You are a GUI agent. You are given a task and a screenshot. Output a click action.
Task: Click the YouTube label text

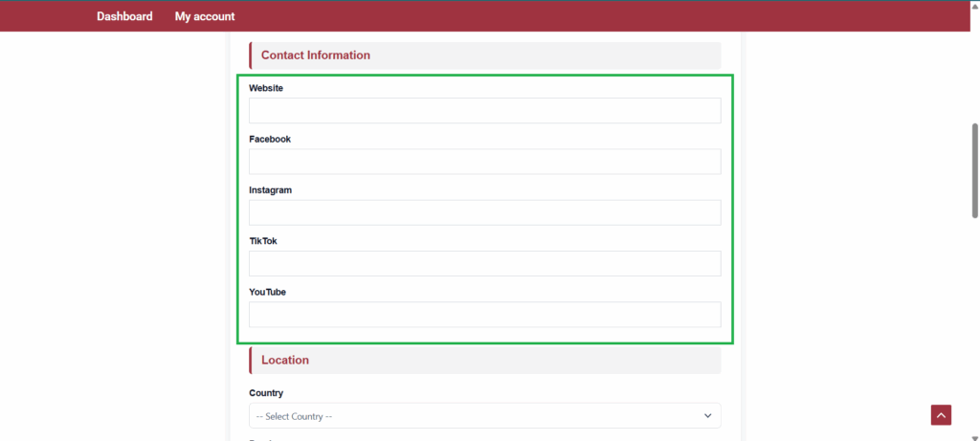click(x=268, y=292)
